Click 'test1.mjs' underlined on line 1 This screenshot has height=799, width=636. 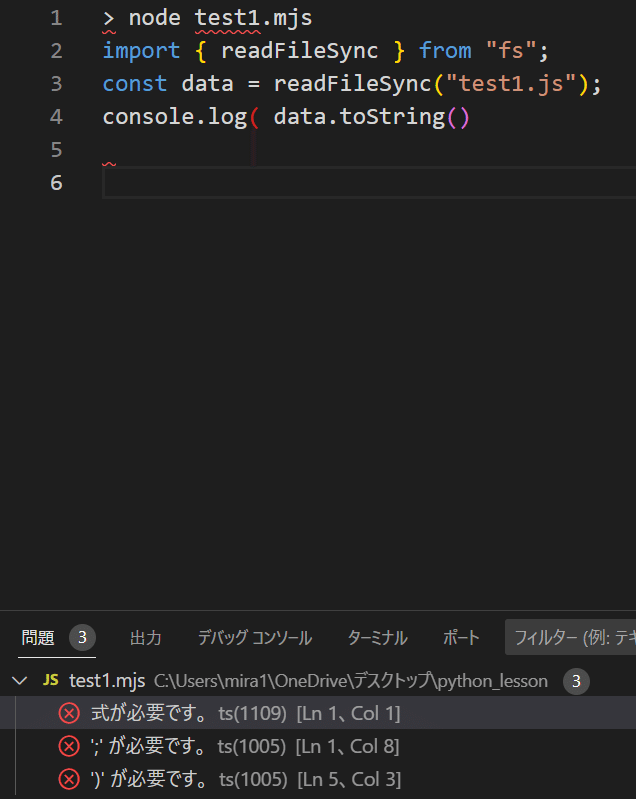click(253, 18)
